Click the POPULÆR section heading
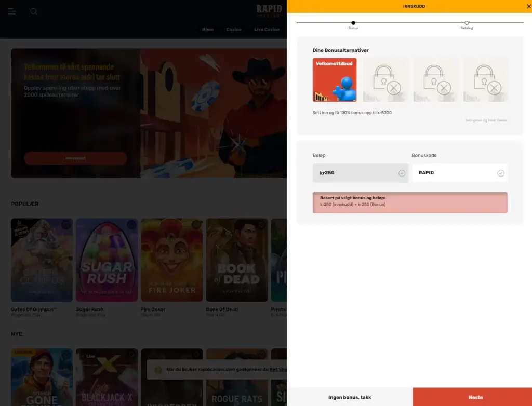Image resolution: width=532 pixels, height=406 pixels. tap(25, 204)
